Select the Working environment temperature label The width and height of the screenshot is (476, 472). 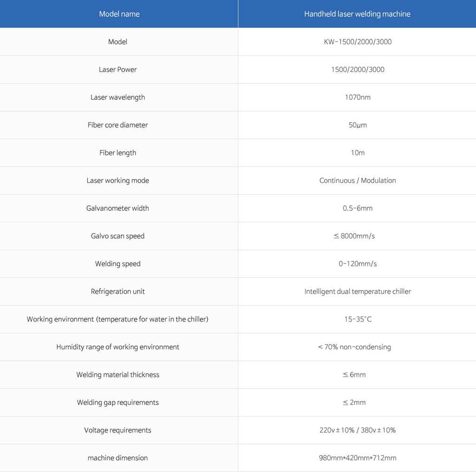(x=118, y=320)
